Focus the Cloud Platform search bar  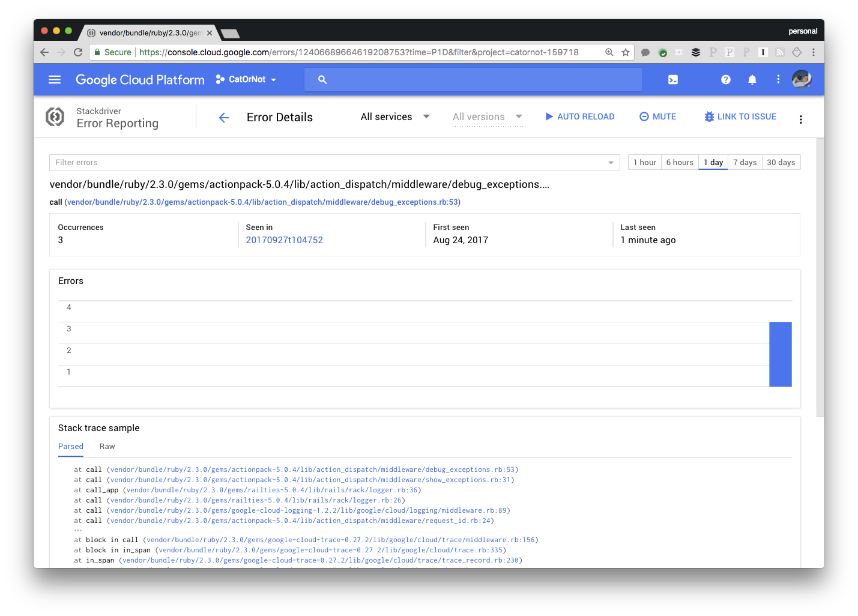pos(473,79)
